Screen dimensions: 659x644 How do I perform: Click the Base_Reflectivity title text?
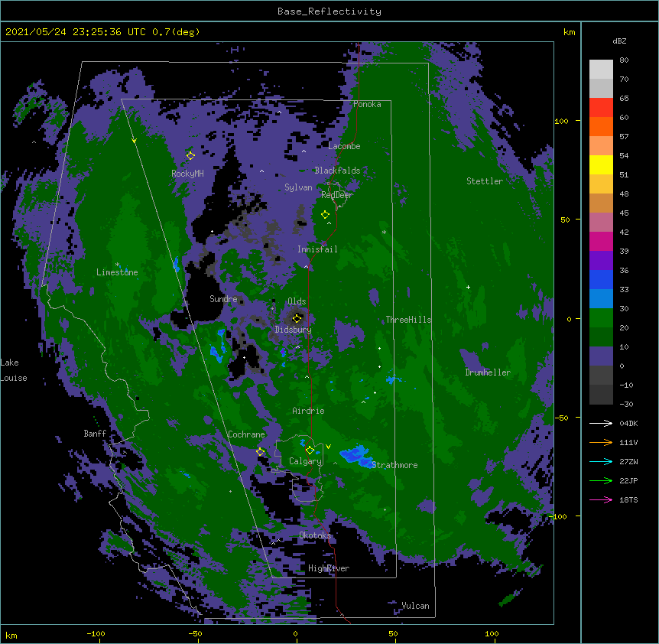pyautogui.click(x=329, y=11)
